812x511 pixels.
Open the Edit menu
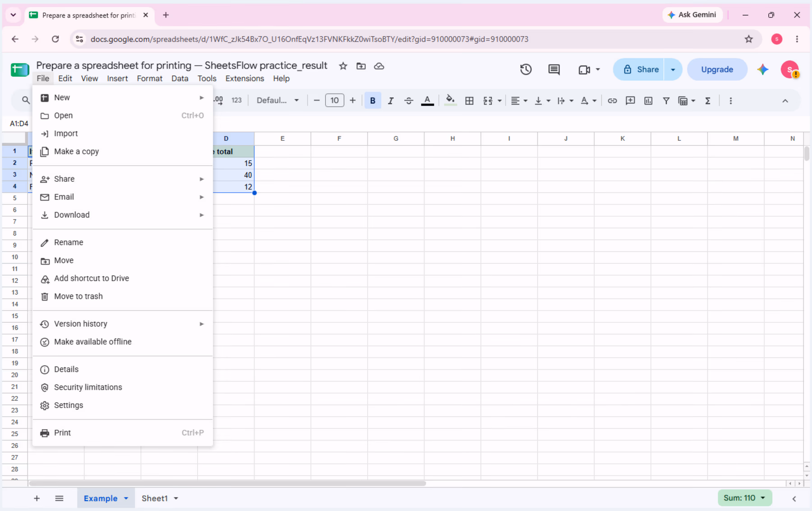point(65,79)
